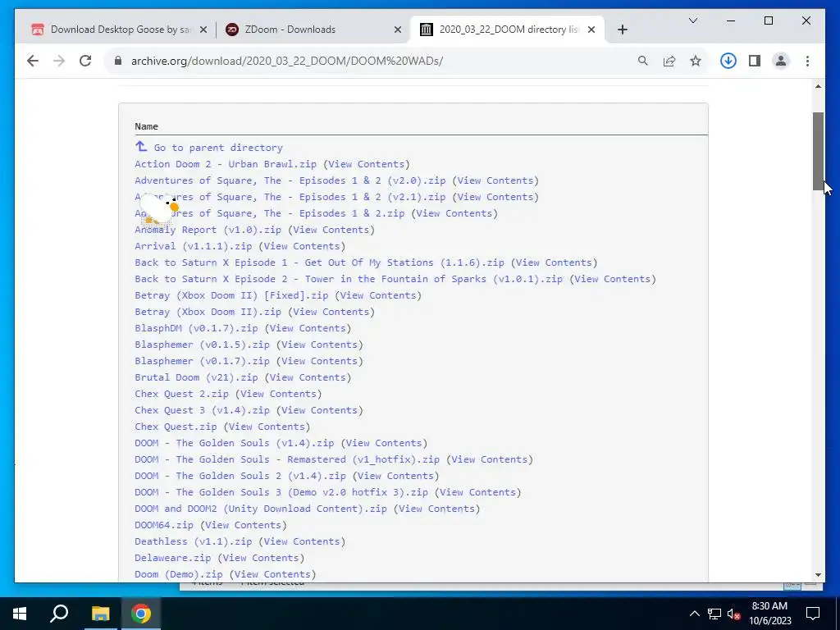The image size is (840, 630).
Task: Open the Chrome profile avatar
Action: click(781, 61)
